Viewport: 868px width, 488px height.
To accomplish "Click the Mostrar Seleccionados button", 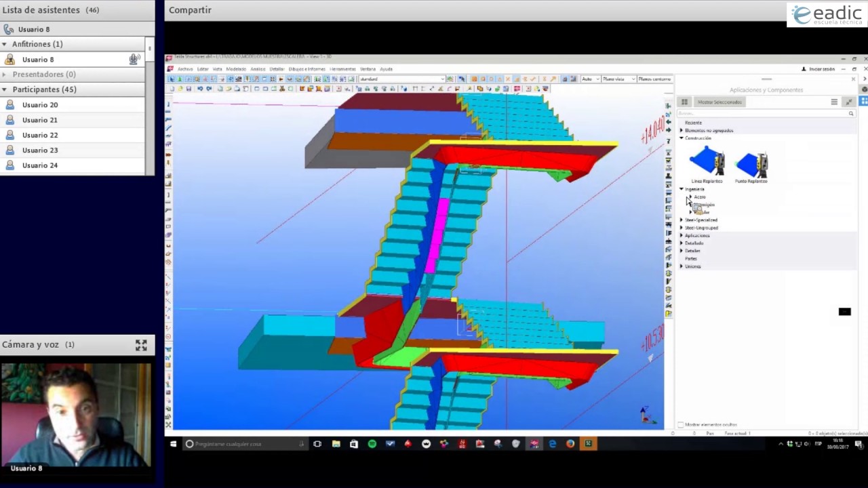I will [719, 102].
